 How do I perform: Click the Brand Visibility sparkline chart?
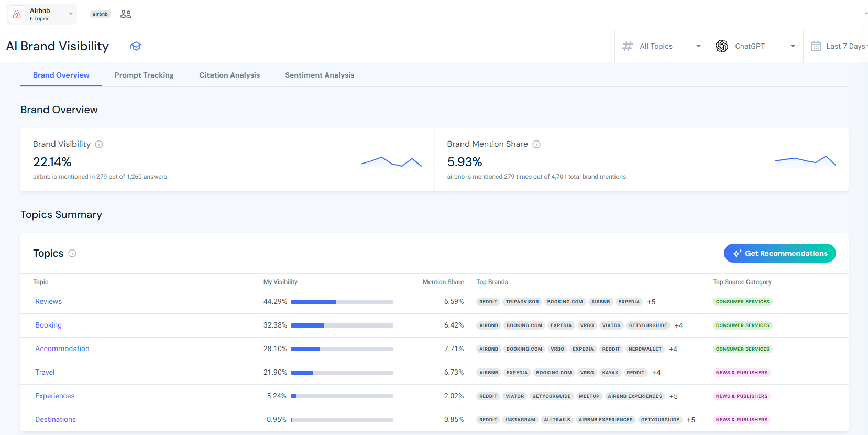coord(392,161)
